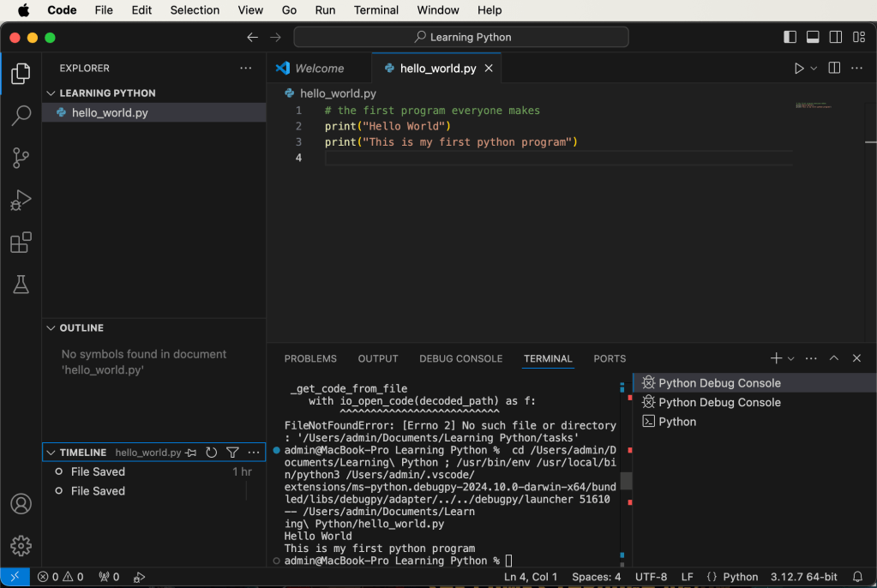The image size is (877, 588).
Task: Open the Search view in activity bar
Action: [21, 116]
